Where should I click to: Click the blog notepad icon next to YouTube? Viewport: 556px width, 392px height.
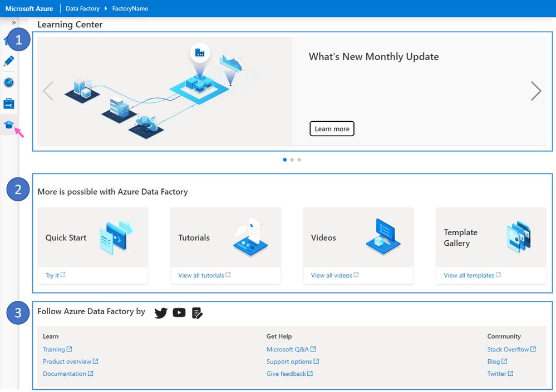(197, 312)
